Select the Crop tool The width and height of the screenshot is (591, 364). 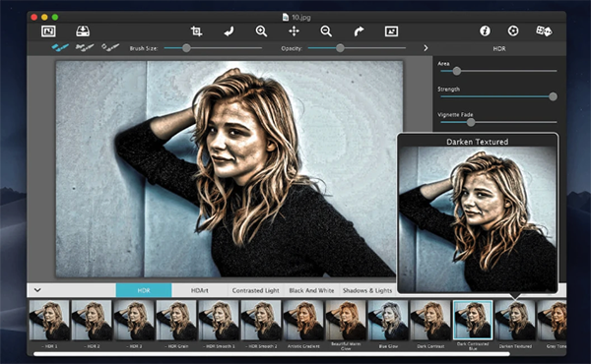pyautogui.click(x=196, y=31)
